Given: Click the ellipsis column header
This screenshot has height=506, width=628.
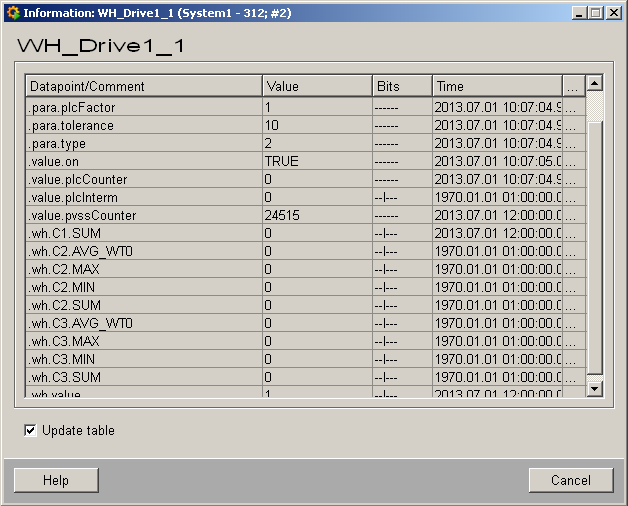Looking at the screenshot, I should click(x=571, y=86).
